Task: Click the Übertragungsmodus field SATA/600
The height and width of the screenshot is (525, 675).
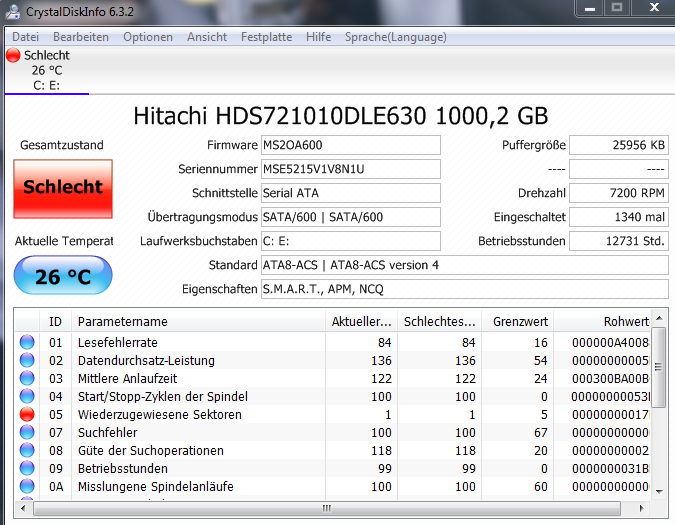Action: (x=350, y=217)
